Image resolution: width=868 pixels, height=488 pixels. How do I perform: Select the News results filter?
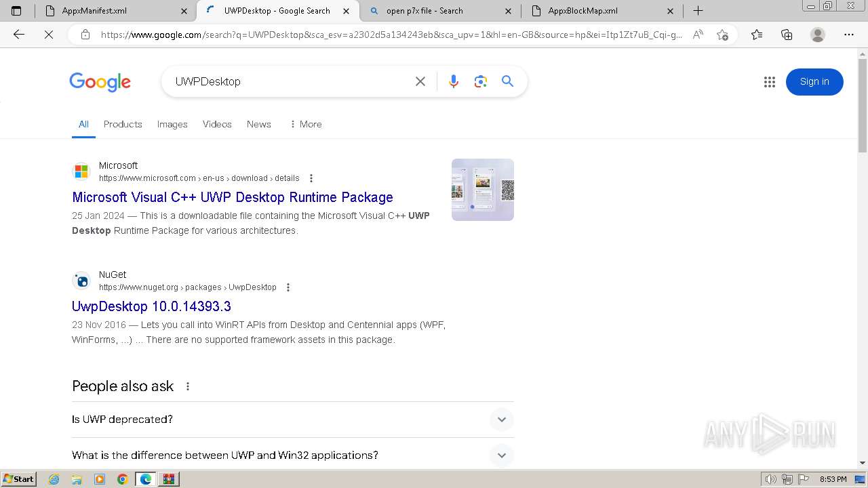tap(259, 125)
